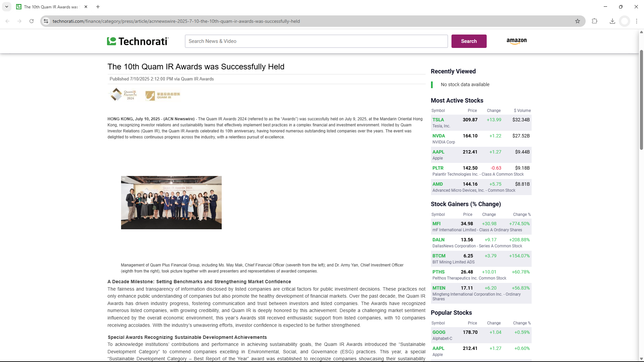Click GOOG change percent +0.59%
The height and width of the screenshot is (362, 644).
click(x=522, y=332)
